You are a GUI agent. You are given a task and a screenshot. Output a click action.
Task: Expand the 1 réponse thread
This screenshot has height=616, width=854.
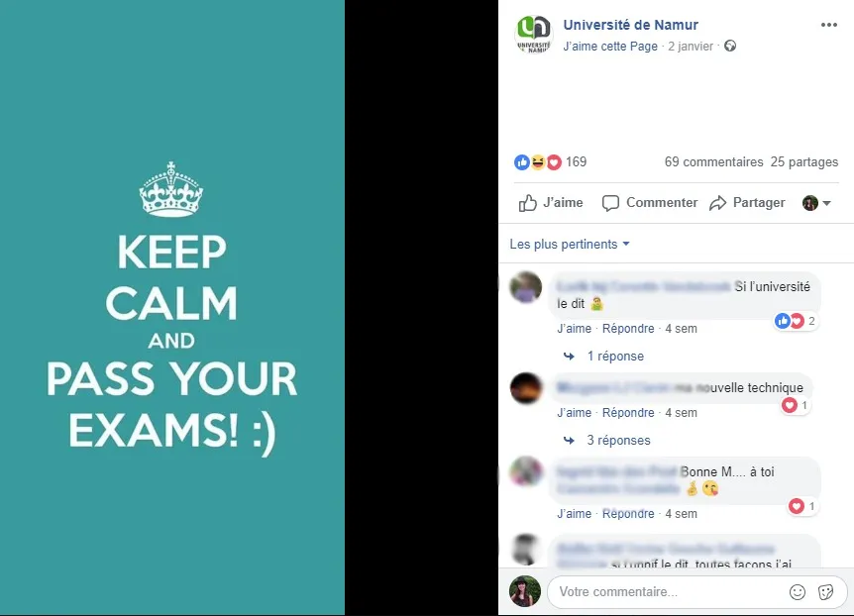[x=603, y=357]
